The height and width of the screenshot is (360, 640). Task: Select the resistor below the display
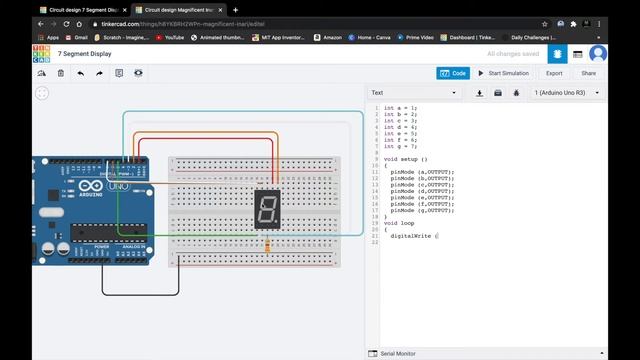point(267,246)
